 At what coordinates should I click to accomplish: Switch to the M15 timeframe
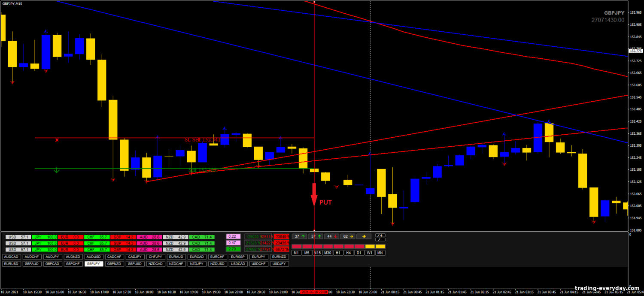click(x=317, y=253)
